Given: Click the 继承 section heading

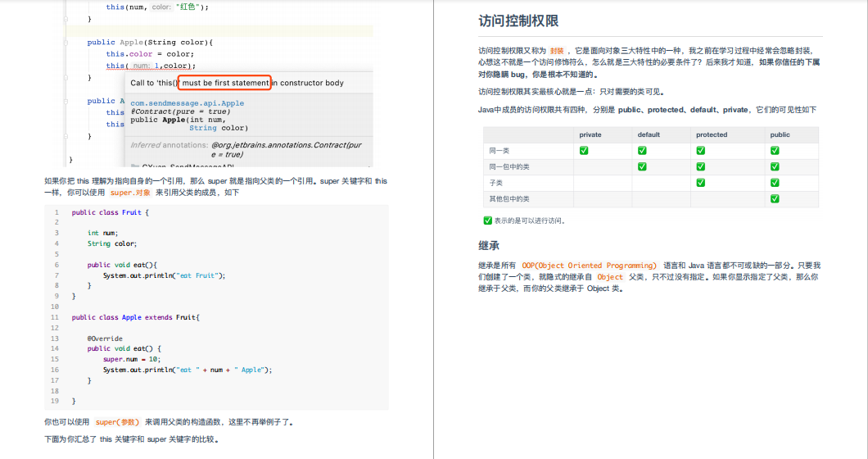Looking at the screenshot, I should [x=489, y=246].
